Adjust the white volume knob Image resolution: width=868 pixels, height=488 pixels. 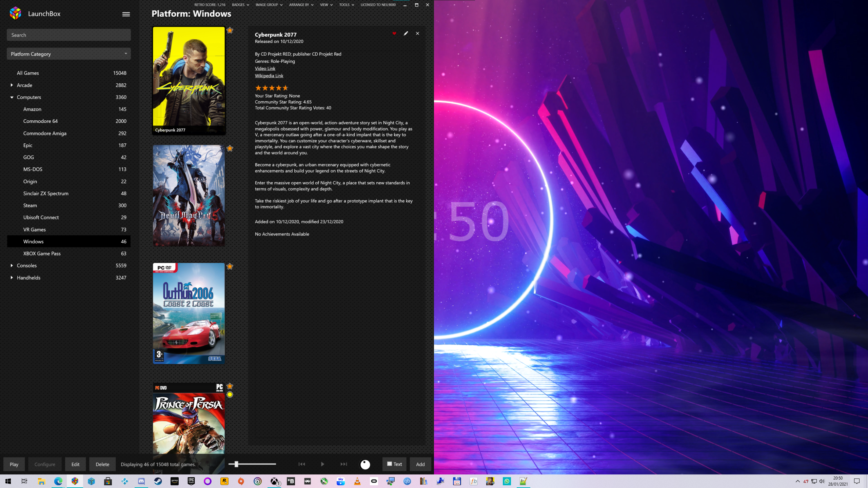[365, 464]
